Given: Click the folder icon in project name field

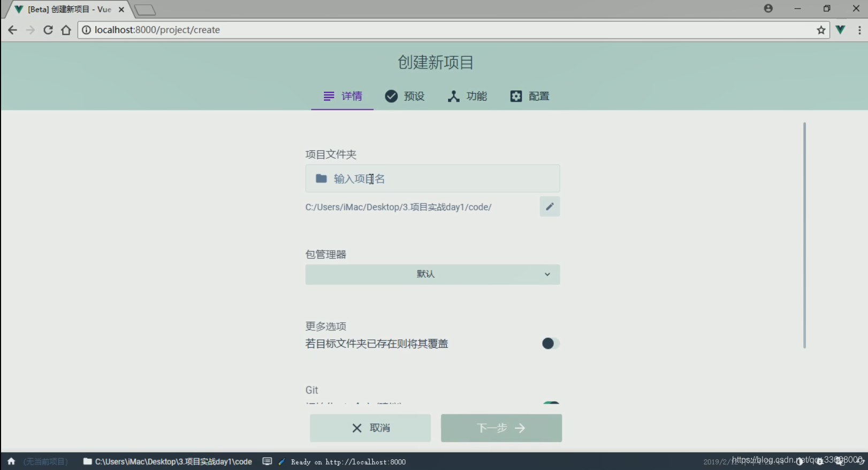Looking at the screenshot, I should (x=321, y=178).
